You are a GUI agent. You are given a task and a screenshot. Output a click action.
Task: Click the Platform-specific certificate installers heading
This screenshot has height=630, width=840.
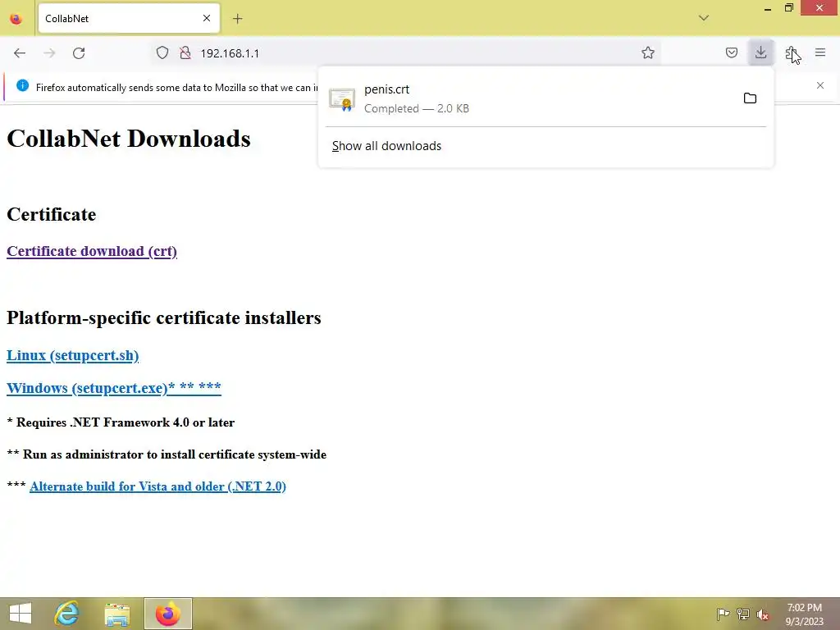coord(164,317)
